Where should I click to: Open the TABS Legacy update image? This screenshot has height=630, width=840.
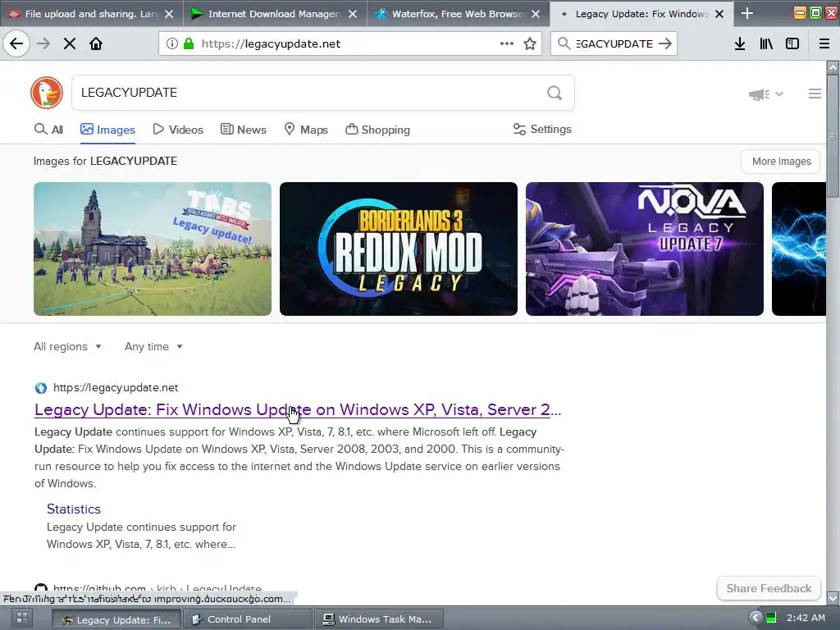click(153, 249)
